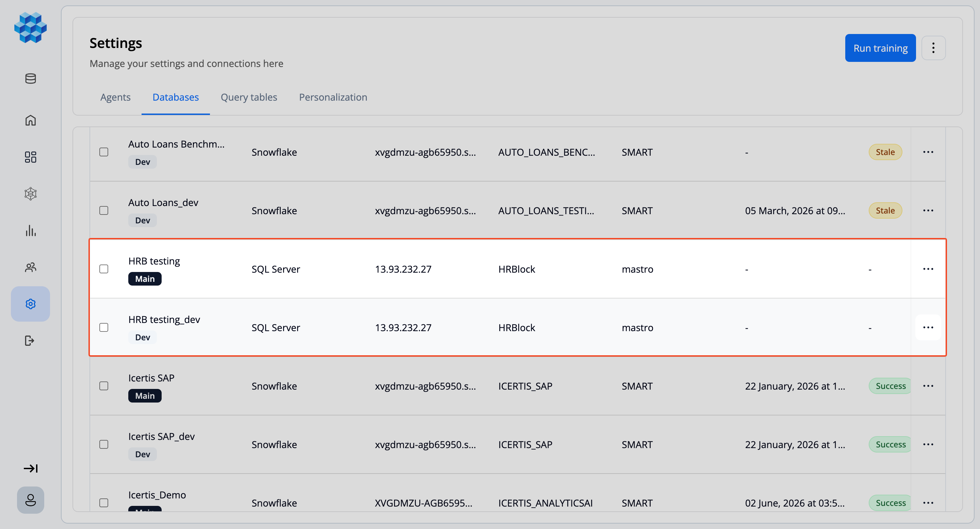
Task: Click ICERTIS_SAP in Icertis SAP Main row
Action: pos(525,386)
